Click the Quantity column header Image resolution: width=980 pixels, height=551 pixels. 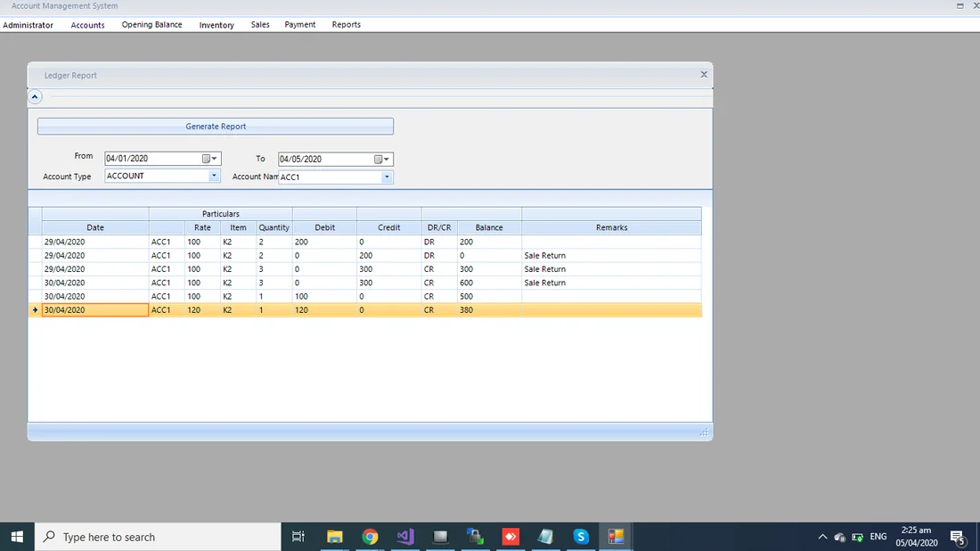click(x=274, y=227)
